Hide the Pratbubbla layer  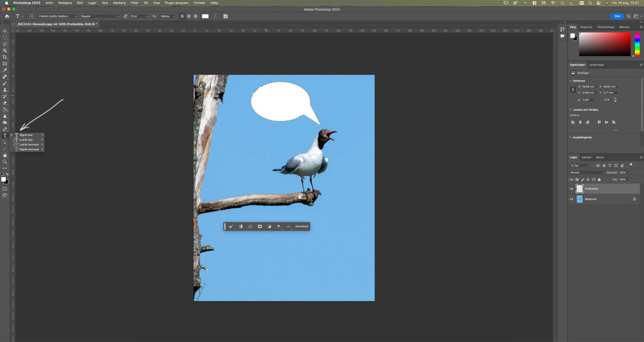click(571, 189)
